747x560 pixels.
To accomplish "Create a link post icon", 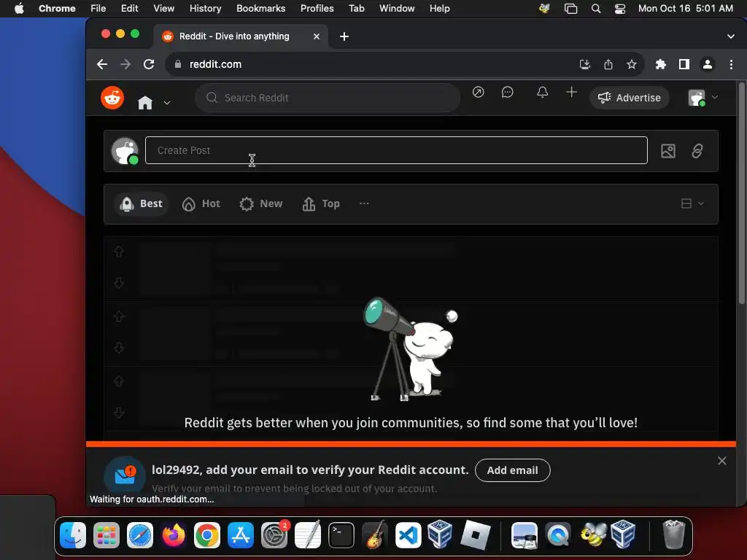I will (x=697, y=151).
